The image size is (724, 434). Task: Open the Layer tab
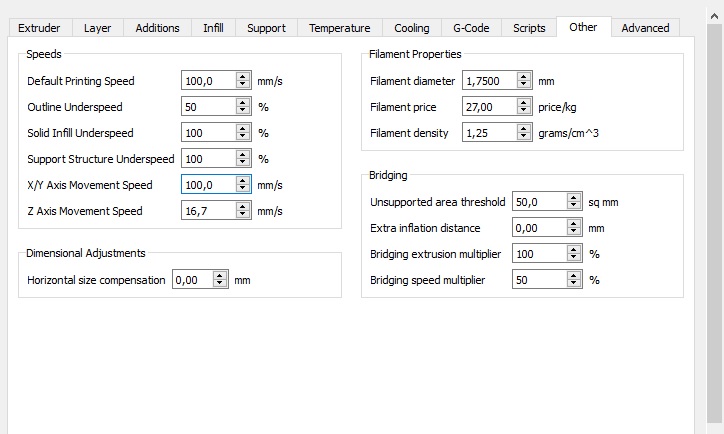(97, 28)
